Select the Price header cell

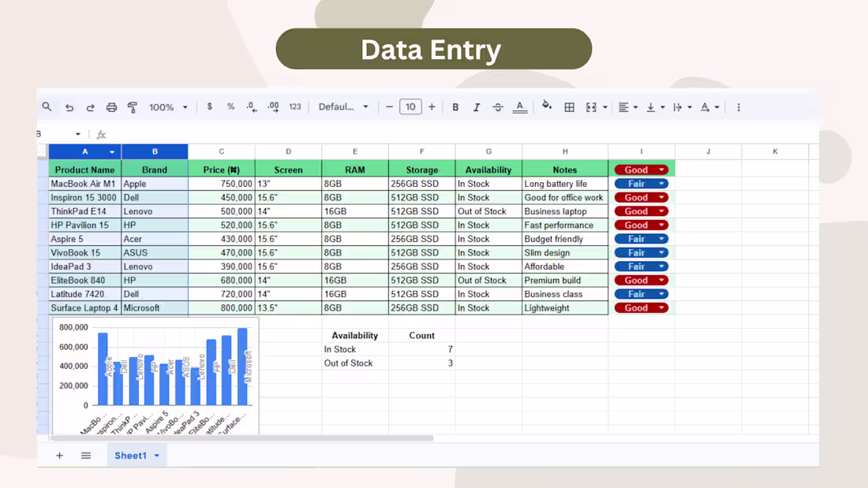[222, 169]
